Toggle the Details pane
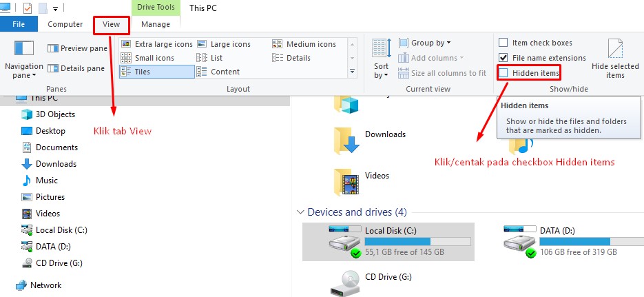This screenshot has height=297, width=644. coord(76,68)
